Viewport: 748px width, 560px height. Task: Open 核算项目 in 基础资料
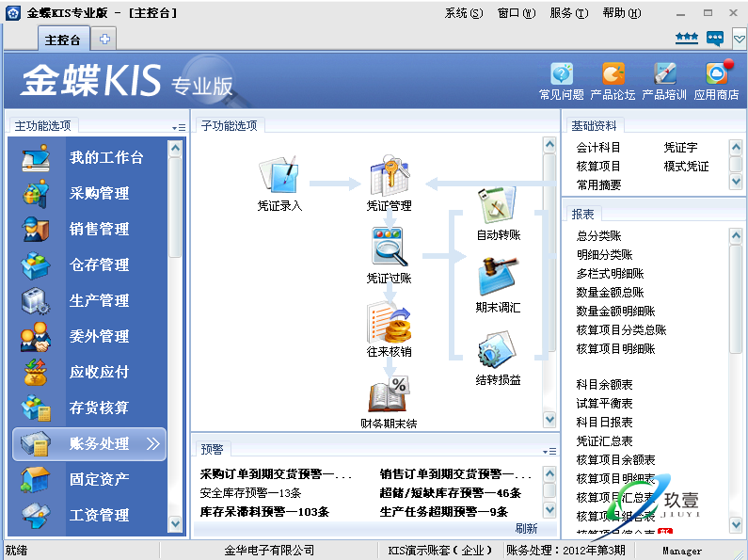tap(598, 166)
